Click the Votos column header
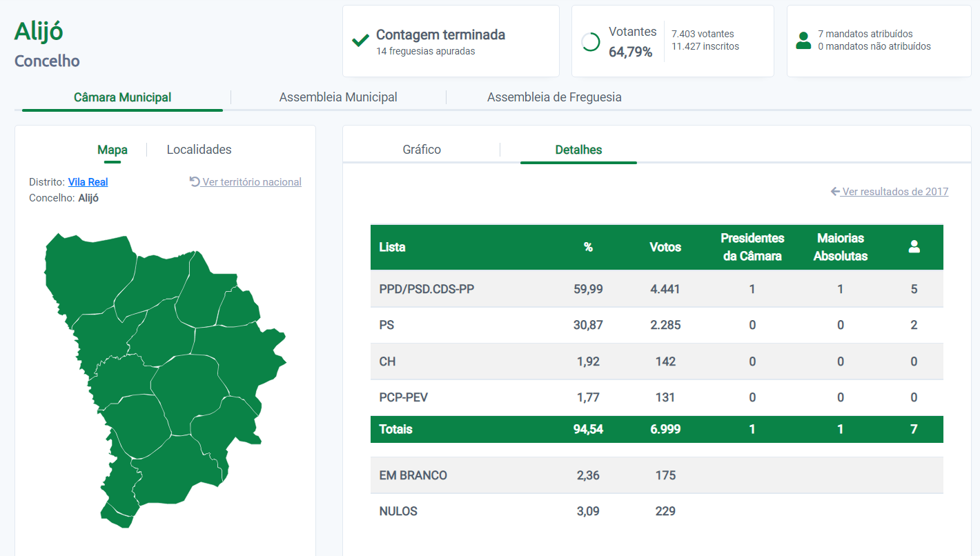The height and width of the screenshot is (556, 980). point(665,247)
